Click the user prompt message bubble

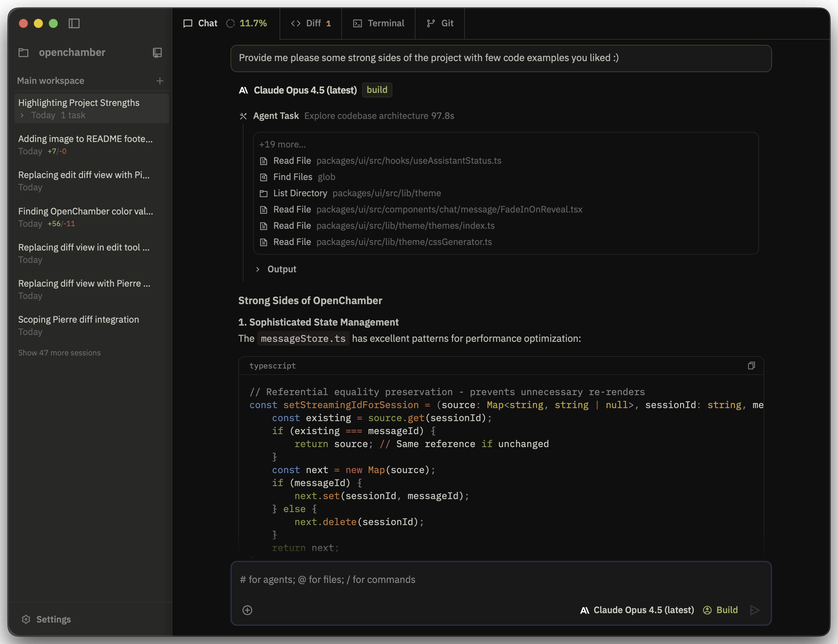coord(501,58)
